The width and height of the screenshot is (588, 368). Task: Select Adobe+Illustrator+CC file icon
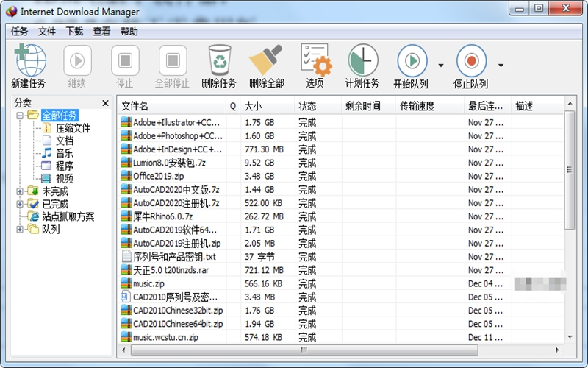[x=126, y=122]
